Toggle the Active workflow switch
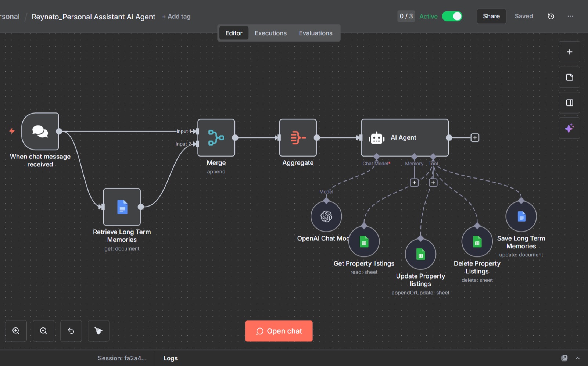This screenshot has width=588, height=366. pos(452,16)
